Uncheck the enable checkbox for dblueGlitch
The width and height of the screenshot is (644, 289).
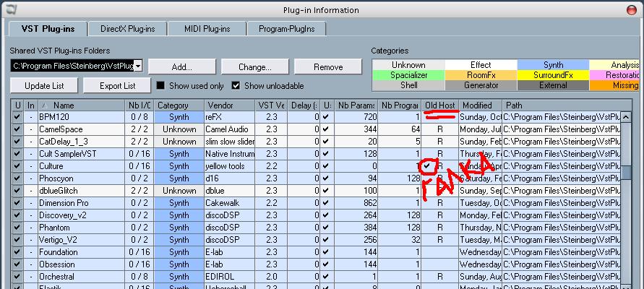pos(17,191)
